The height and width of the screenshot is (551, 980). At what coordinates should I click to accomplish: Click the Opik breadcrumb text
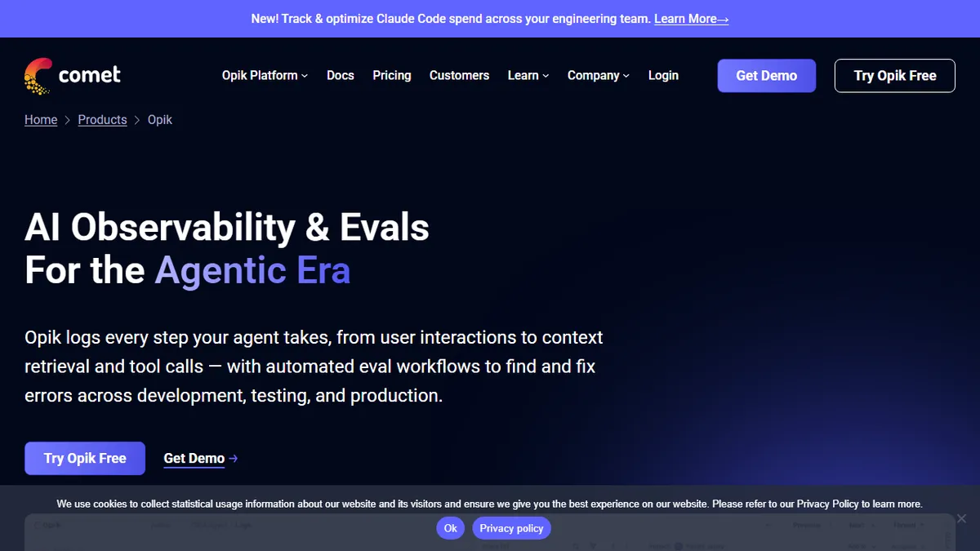(160, 120)
